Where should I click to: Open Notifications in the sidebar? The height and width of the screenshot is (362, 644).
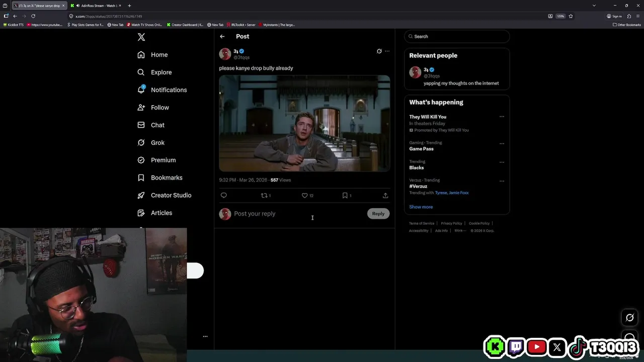click(x=162, y=90)
